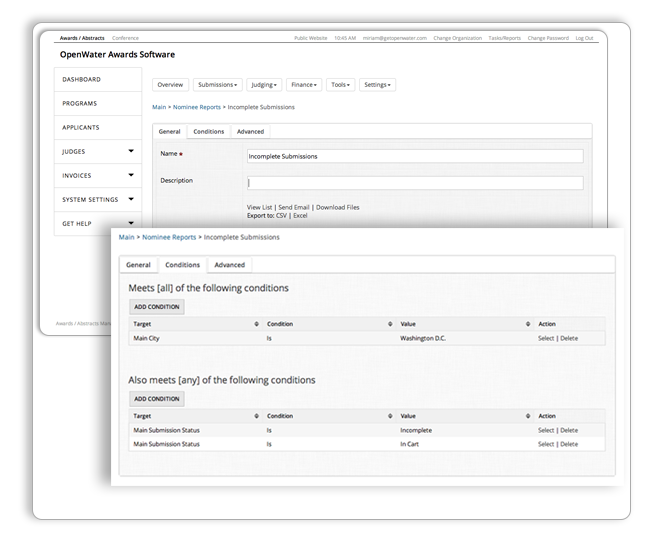Sort first table by Condition column

coord(390,324)
